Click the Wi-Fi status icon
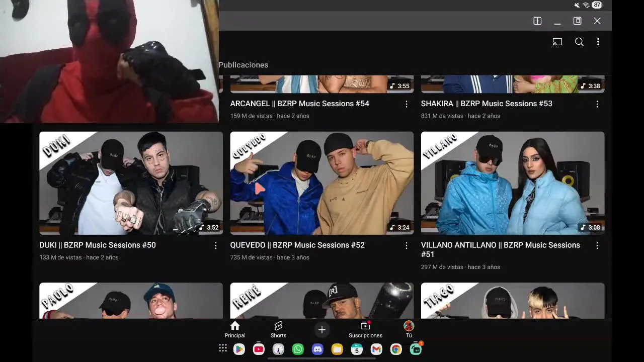 pyautogui.click(x=586, y=5)
